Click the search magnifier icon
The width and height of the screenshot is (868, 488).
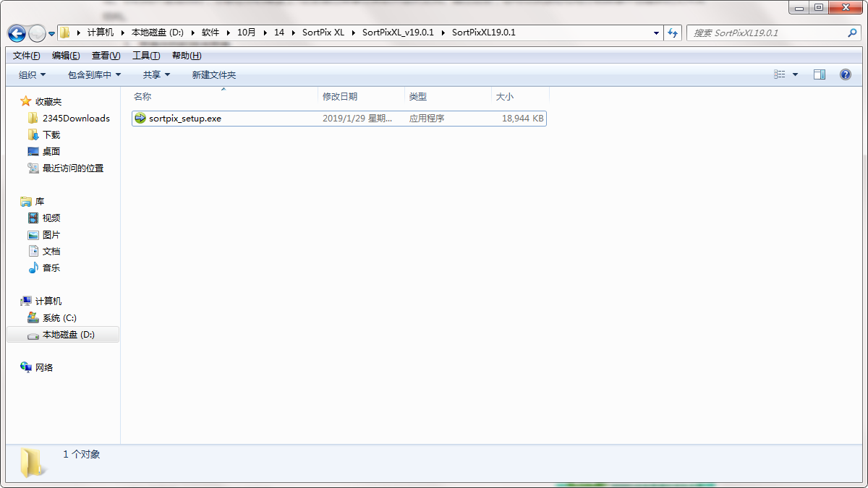(852, 33)
